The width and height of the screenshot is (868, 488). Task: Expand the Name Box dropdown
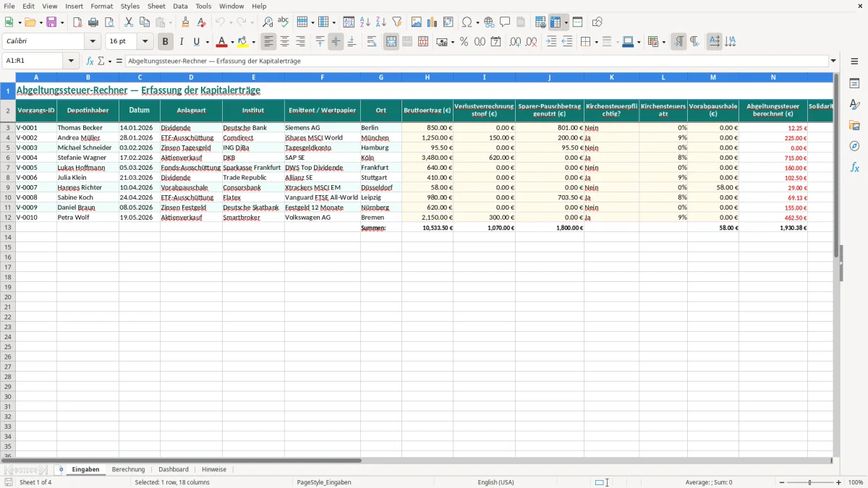pyautogui.click(x=72, y=61)
